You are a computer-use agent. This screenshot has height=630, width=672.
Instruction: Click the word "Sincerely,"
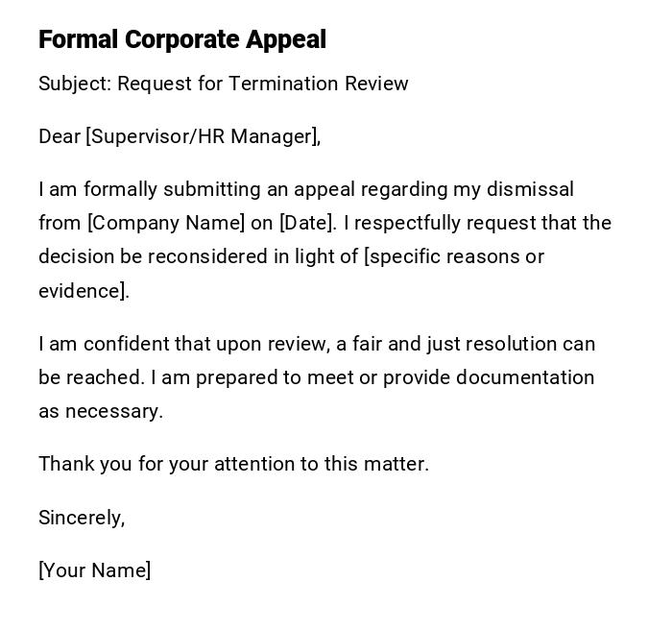click(x=82, y=518)
